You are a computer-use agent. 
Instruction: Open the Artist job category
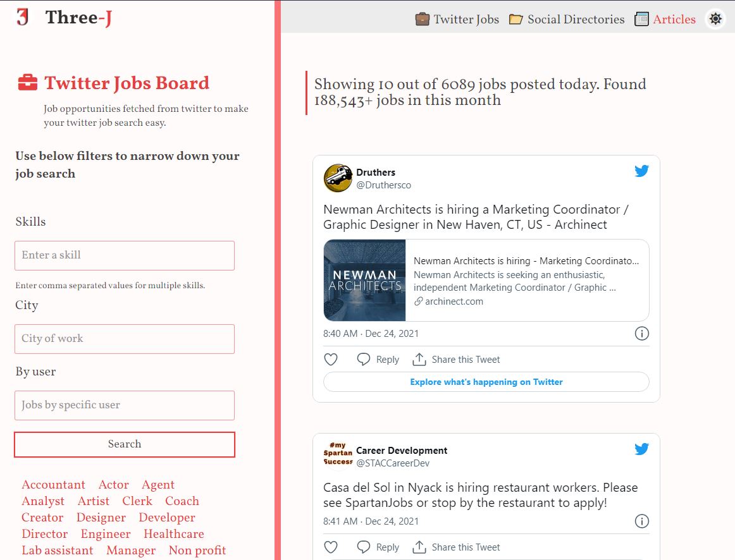(93, 501)
